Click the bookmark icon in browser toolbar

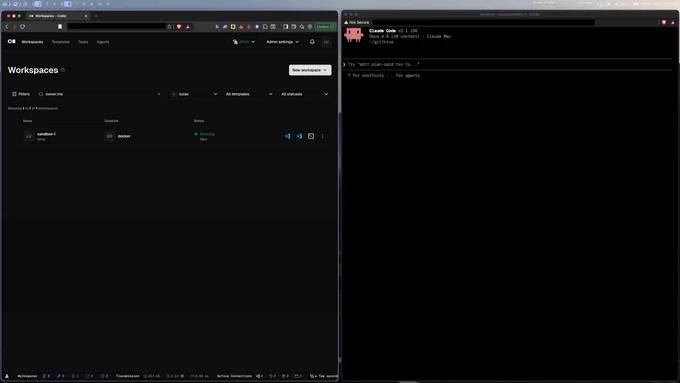(x=60, y=26)
